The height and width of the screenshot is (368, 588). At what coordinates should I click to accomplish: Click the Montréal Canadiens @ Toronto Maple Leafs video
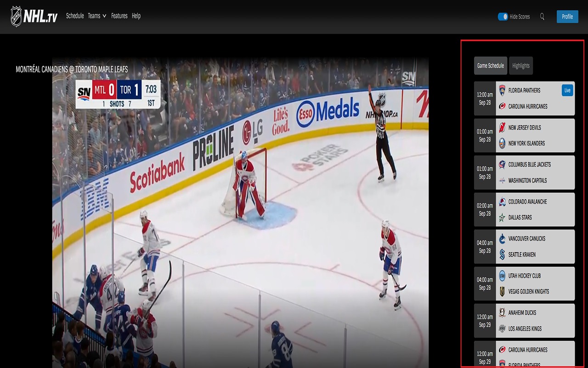(240, 213)
